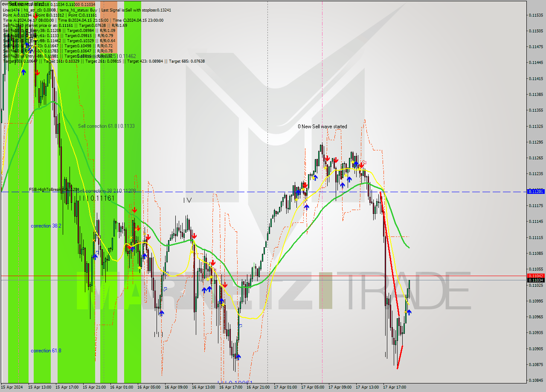Click the '16 Apr 17:00' time axis label
Screen dimensions: 546x392
(x=231, y=387)
